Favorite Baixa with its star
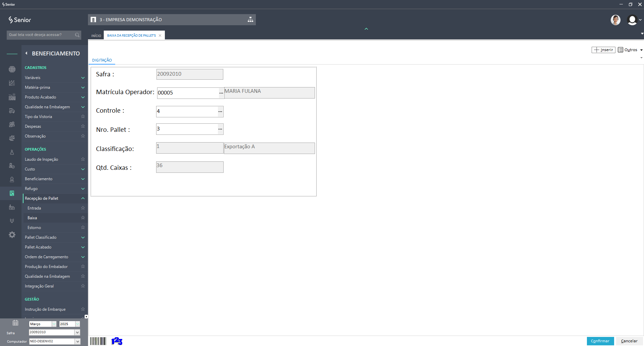 click(83, 218)
